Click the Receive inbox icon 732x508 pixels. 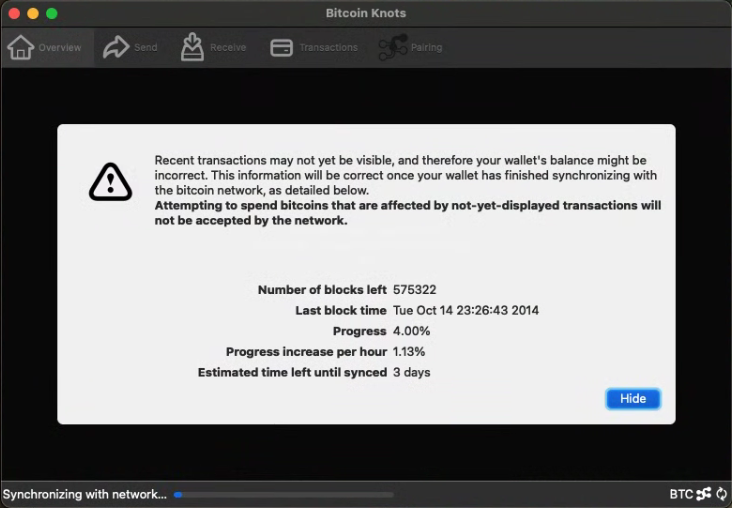[x=192, y=47]
